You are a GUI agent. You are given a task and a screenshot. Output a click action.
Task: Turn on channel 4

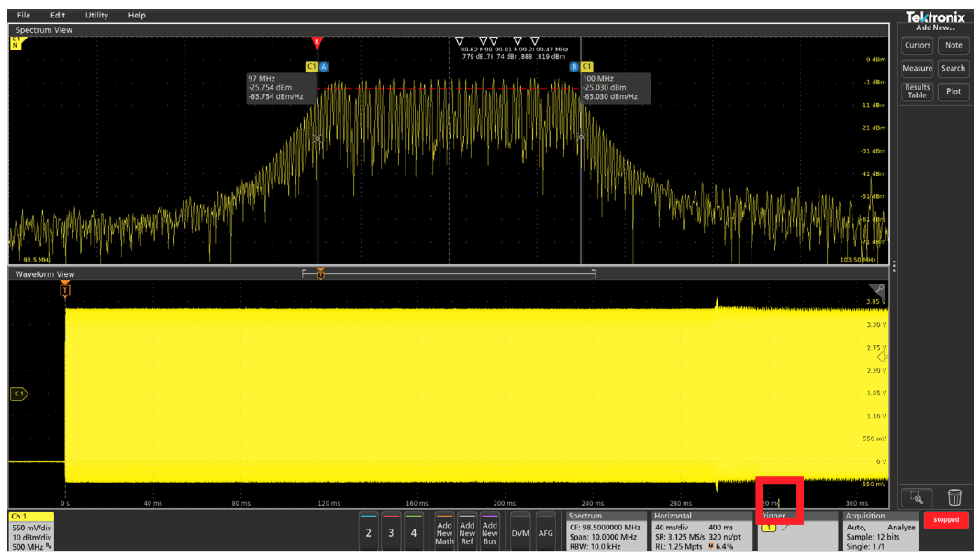pos(414,531)
